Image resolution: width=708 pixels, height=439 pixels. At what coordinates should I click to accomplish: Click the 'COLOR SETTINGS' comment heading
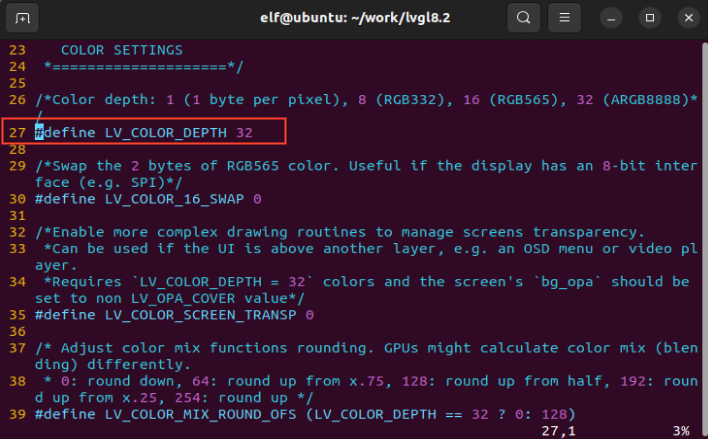pyautogui.click(x=121, y=50)
